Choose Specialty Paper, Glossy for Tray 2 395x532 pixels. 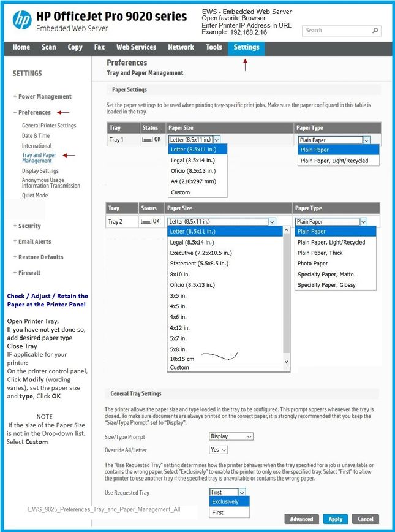(336, 284)
